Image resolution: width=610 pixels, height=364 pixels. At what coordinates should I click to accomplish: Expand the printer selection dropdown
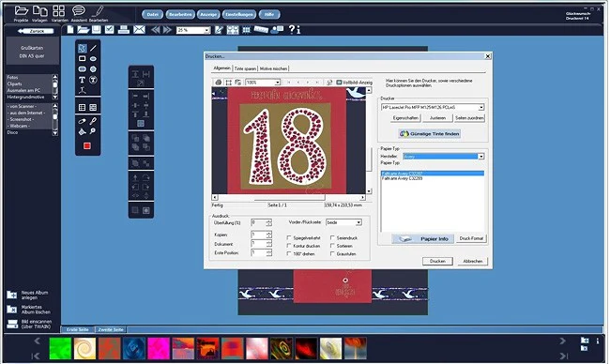433,107
